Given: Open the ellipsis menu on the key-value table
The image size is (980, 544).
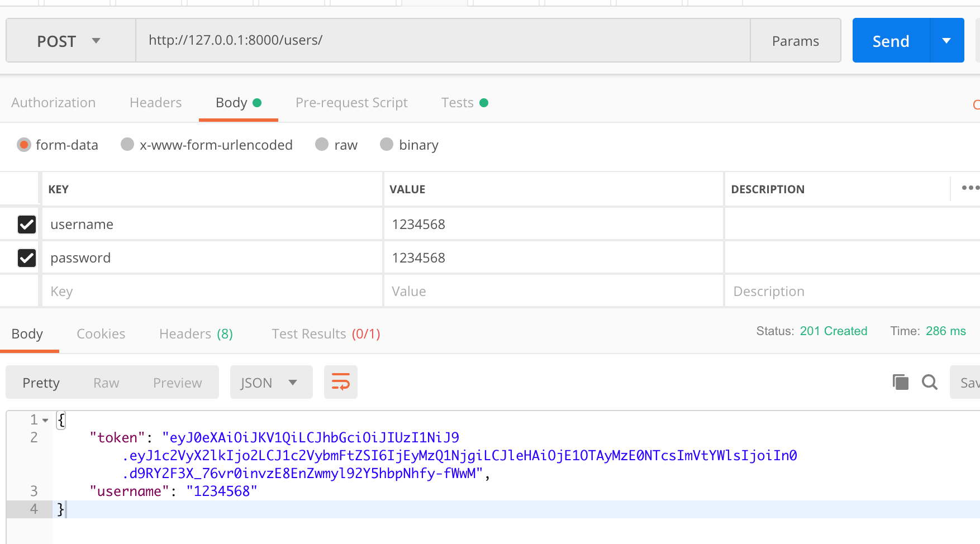Looking at the screenshot, I should pyautogui.click(x=969, y=188).
